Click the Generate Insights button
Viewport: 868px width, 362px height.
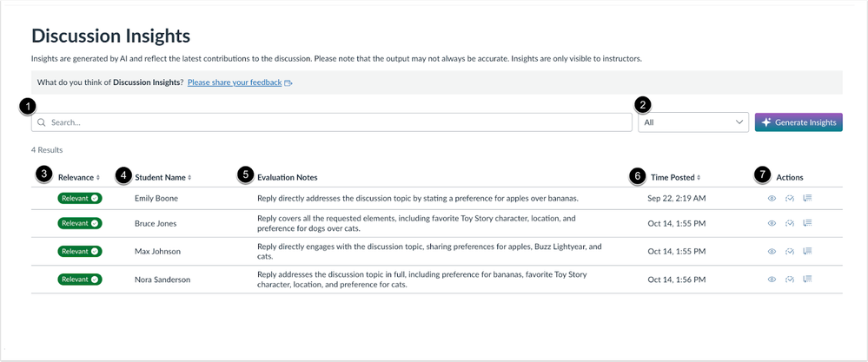[x=798, y=122]
